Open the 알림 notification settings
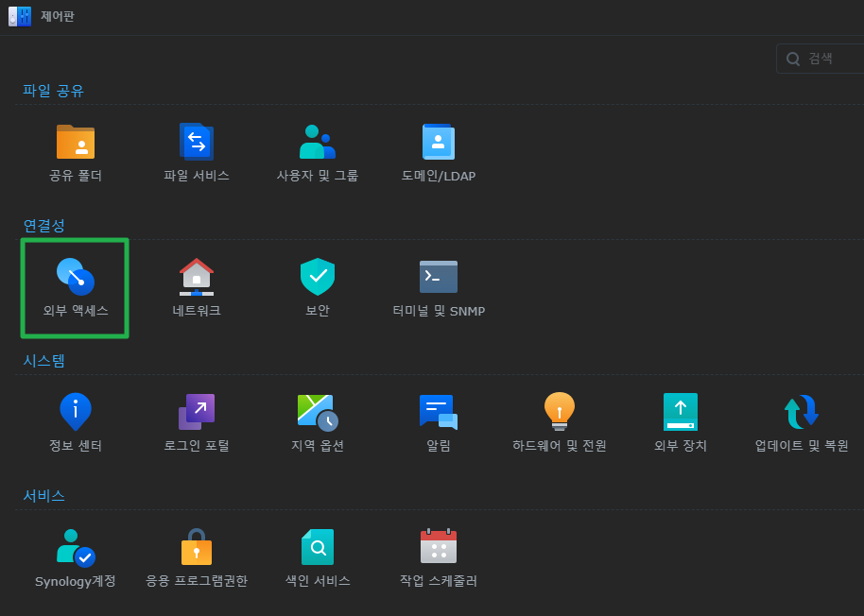This screenshot has width=864, height=616. pyautogui.click(x=439, y=413)
